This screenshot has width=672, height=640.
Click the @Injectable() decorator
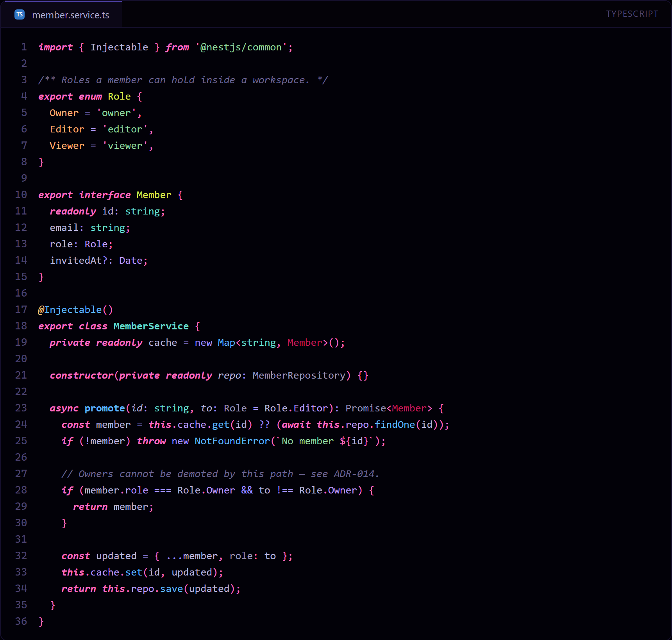pos(75,310)
